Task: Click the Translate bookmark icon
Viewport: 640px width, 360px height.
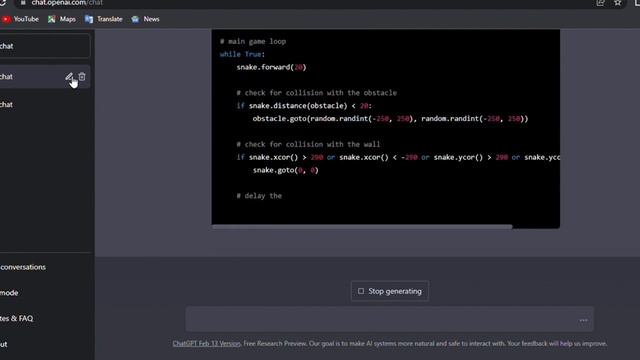Action: (x=89, y=19)
